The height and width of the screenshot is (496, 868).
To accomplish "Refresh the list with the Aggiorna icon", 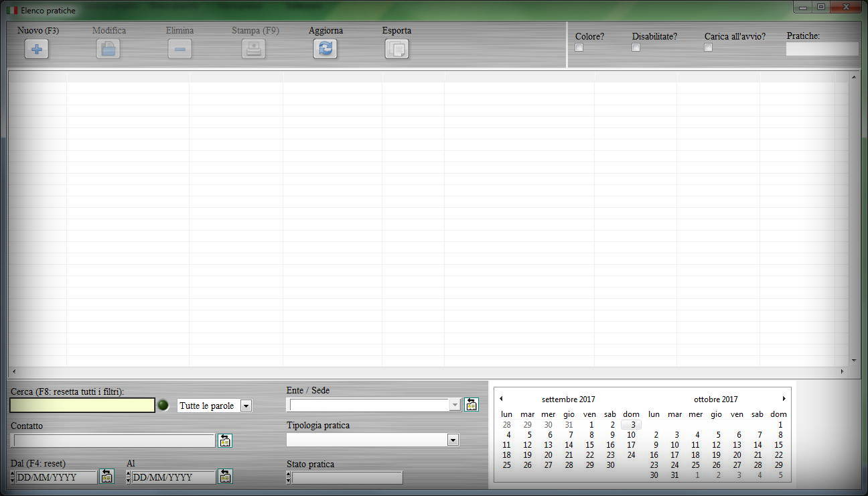I will pyautogui.click(x=325, y=49).
